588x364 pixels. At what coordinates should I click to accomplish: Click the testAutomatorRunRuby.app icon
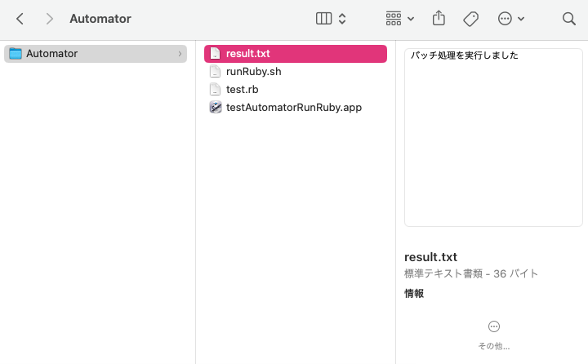216,107
